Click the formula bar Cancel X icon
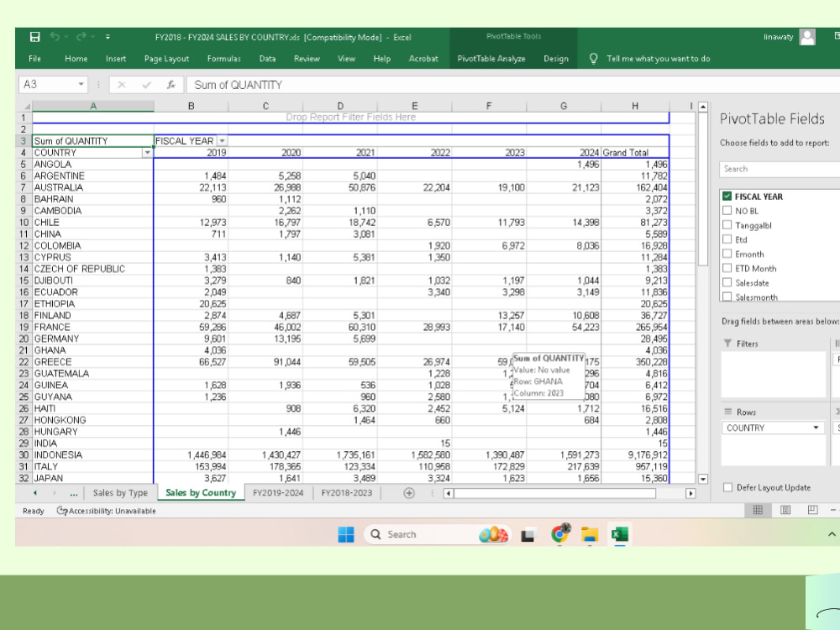Image resolution: width=840 pixels, height=630 pixels. 122,85
